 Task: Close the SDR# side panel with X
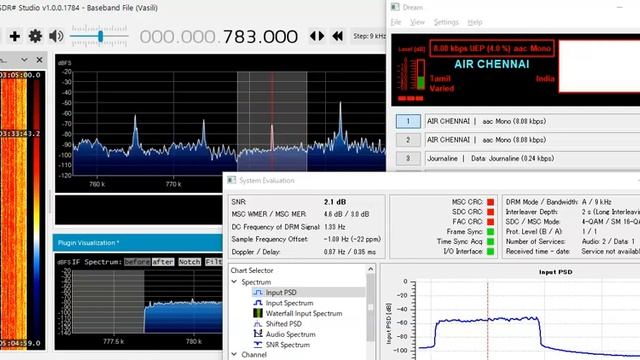[x=39, y=60]
